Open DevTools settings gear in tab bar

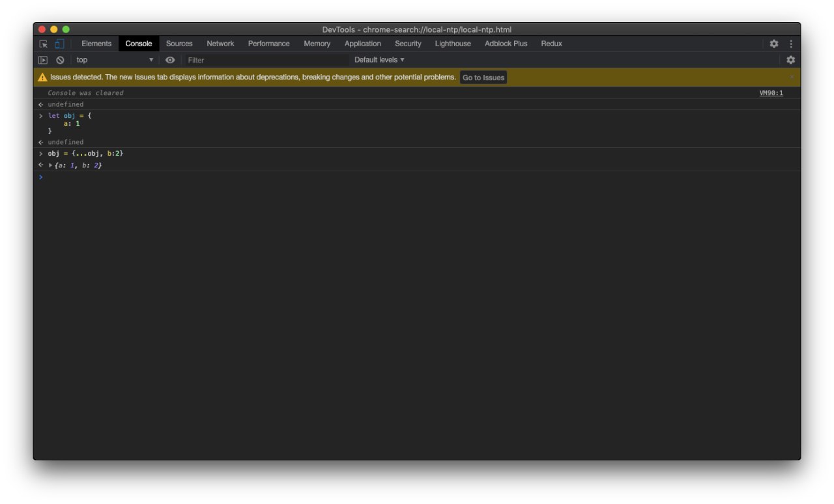click(774, 44)
